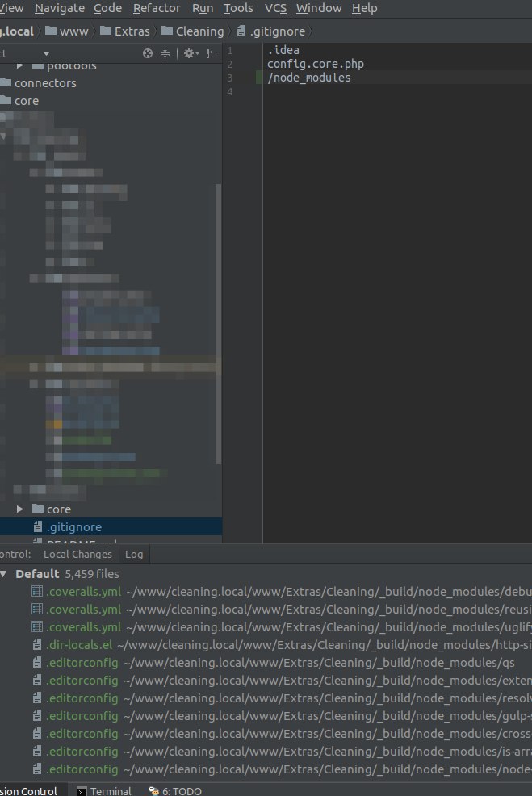
Task: Click the .idea line in the editor
Action: [283, 50]
